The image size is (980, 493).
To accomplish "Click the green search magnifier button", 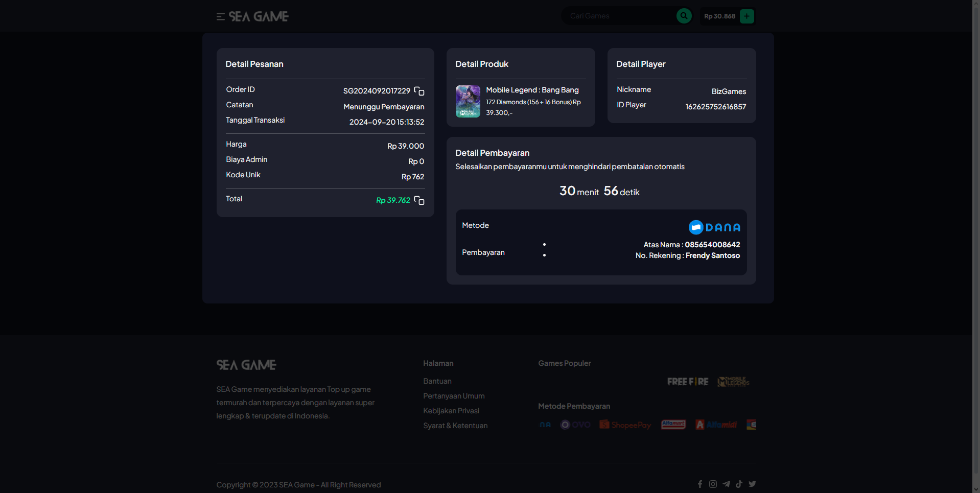I will point(684,16).
